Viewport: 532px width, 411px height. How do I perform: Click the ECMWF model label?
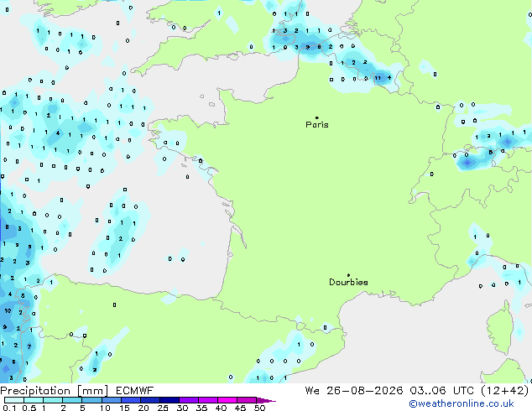tap(135, 391)
